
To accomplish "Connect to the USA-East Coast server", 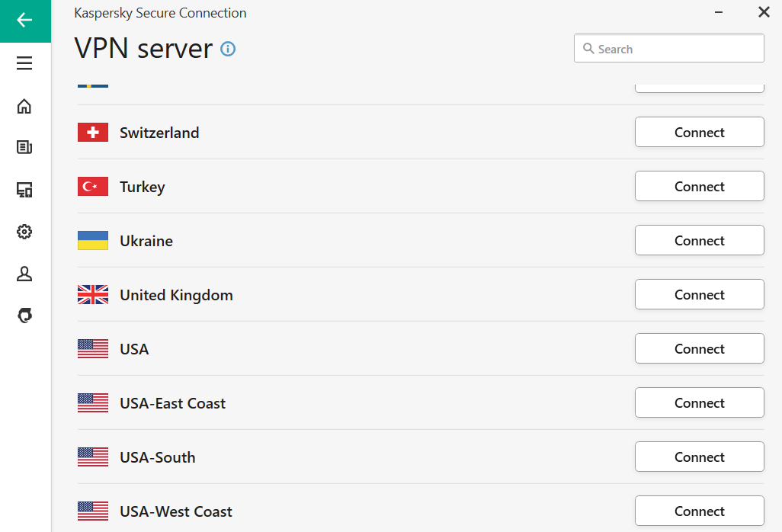I will pyautogui.click(x=699, y=402).
